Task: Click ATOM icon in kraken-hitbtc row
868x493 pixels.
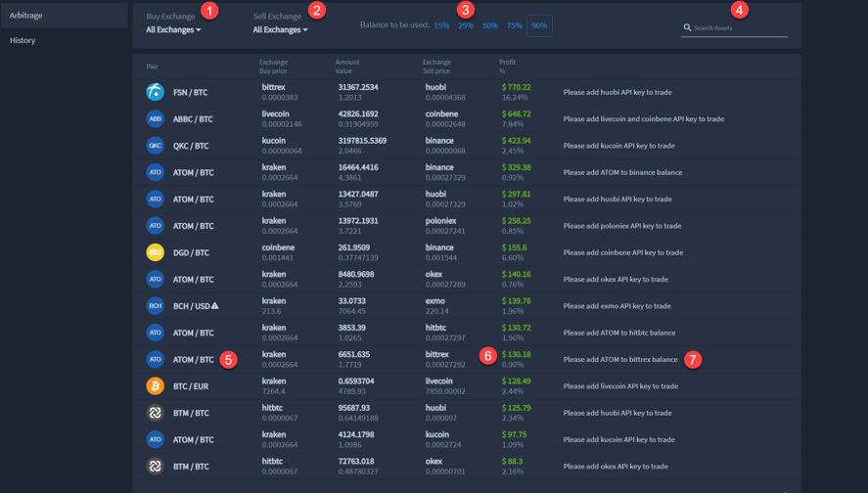Action: pos(155,333)
